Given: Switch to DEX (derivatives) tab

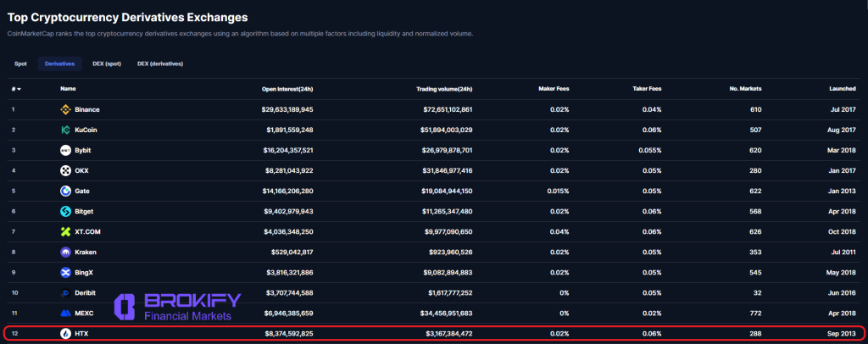Looking at the screenshot, I should point(160,64).
